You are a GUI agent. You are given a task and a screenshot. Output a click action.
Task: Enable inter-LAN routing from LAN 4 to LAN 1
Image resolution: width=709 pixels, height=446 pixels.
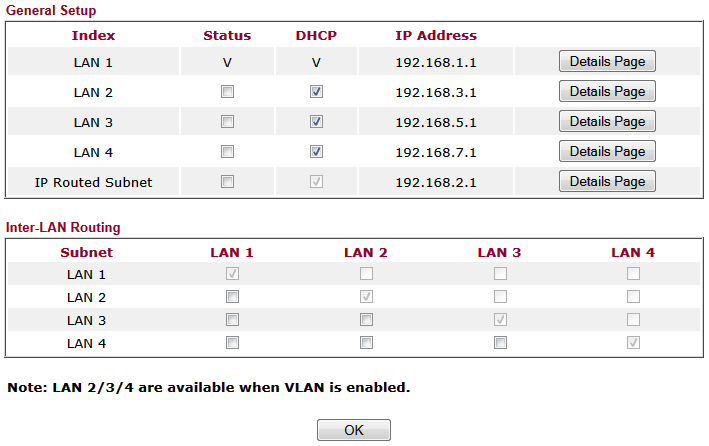[x=232, y=343]
